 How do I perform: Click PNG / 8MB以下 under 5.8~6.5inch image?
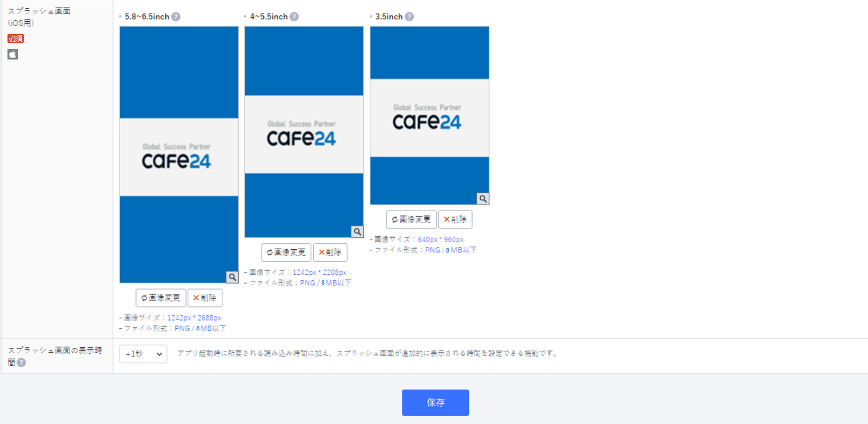pyautogui.click(x=200, y=329)
